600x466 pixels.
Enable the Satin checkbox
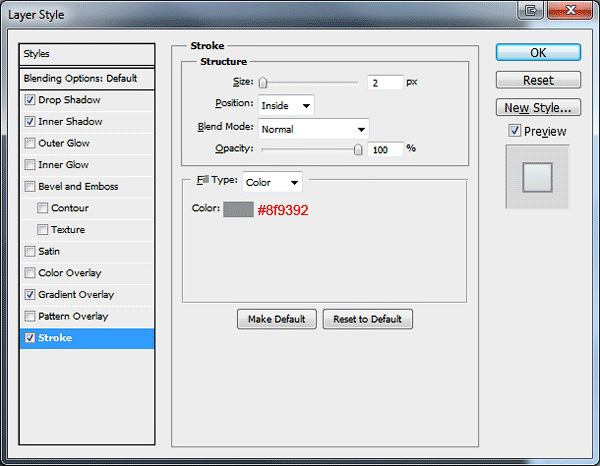click(30, 251)
